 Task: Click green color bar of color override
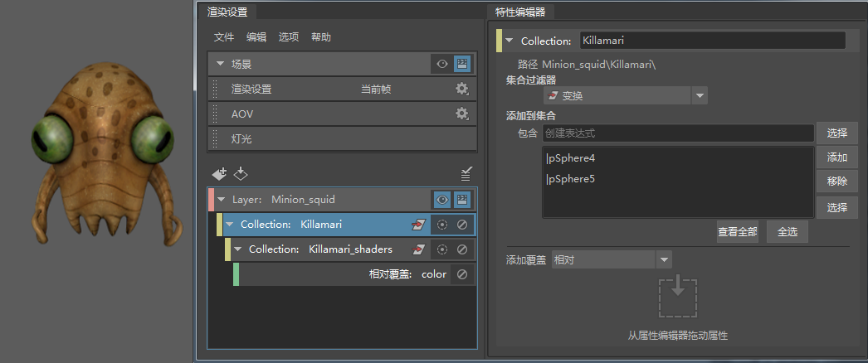coord(236,274)
